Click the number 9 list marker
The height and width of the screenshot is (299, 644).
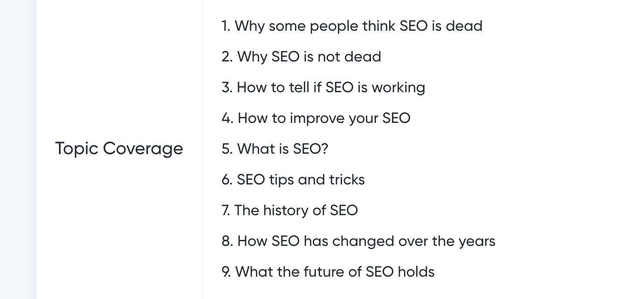pyautogui.click(x=226, y=272)
